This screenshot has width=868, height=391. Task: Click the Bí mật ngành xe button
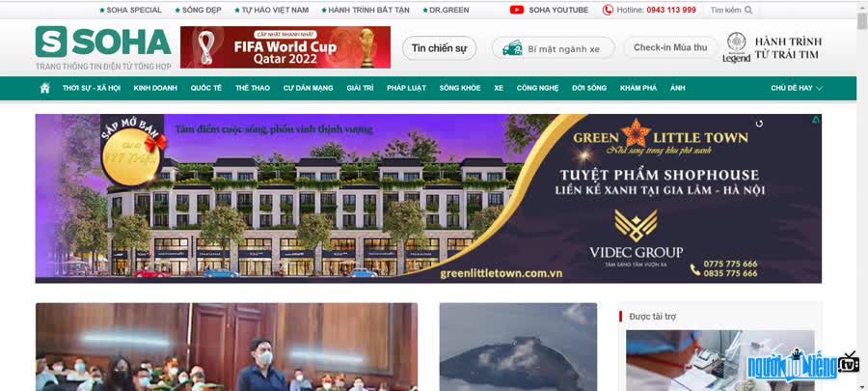point(553,48)
